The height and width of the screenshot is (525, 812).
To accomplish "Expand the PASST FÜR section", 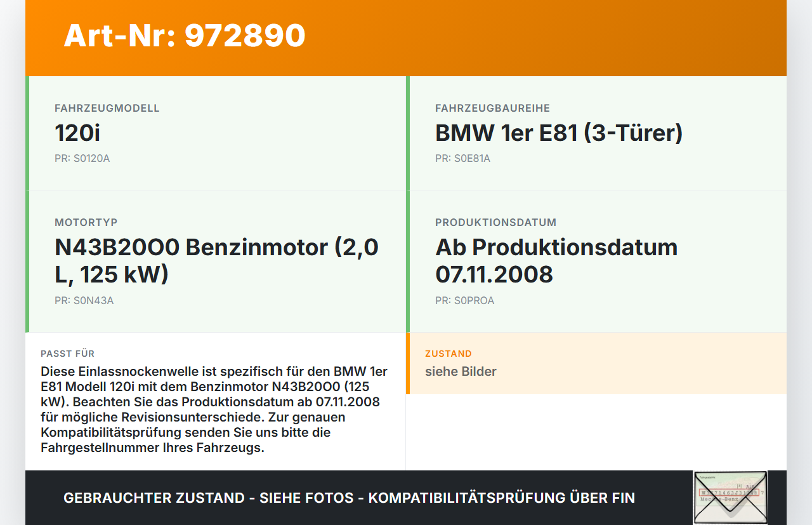I will [x=67, y=354].
